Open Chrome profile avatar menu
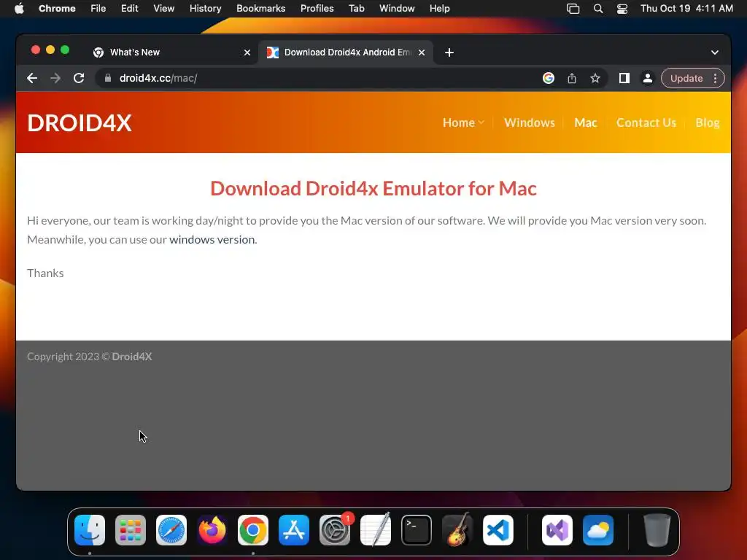 click(x=648, y=78)
